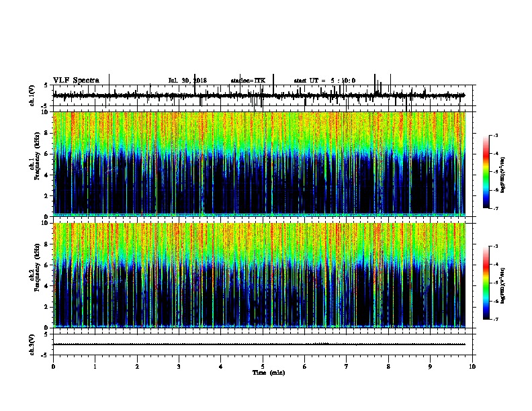Click time axis tick label "5"

263,367
